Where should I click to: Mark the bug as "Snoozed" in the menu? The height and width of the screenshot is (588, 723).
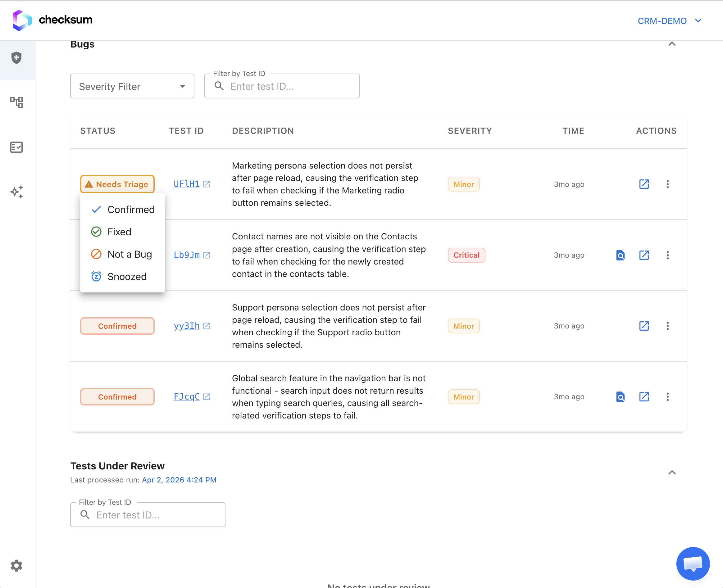click(x=127, y=276)
